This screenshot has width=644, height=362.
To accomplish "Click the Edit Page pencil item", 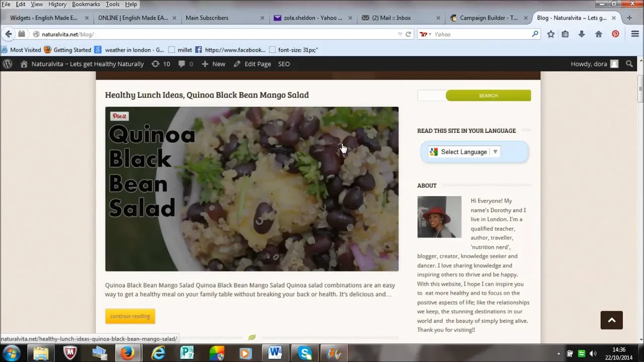I will coord(252,64).
